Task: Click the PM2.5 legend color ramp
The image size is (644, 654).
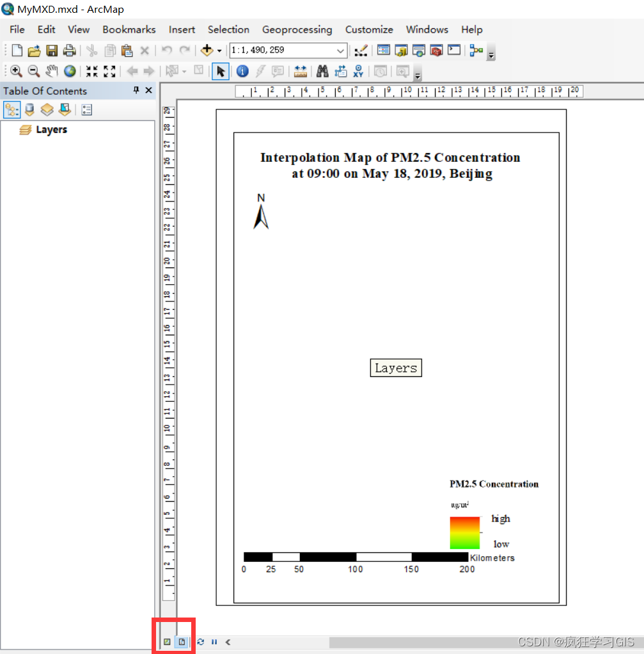Action: (465, 533)
